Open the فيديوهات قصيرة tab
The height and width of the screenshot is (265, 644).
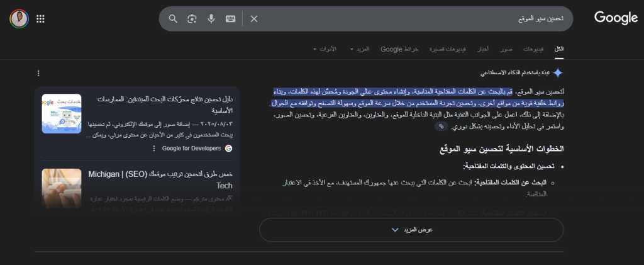pos(447,49)
